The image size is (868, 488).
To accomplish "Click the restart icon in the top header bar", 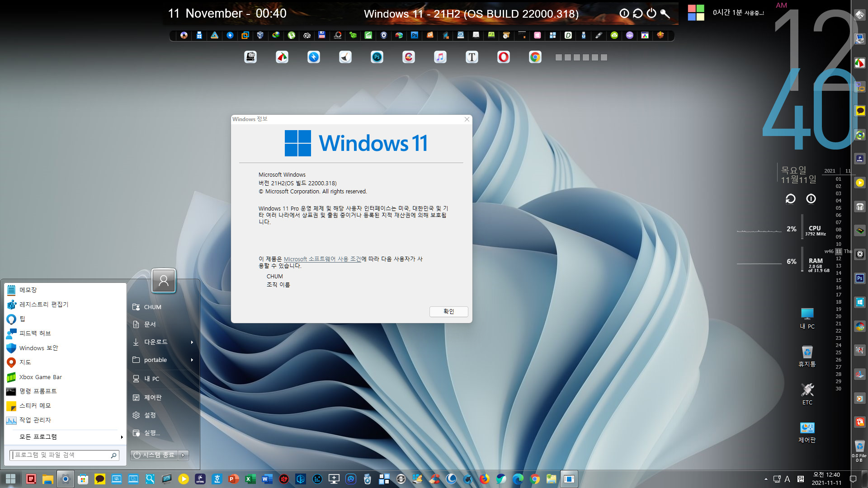I will (x=638, y=13).
